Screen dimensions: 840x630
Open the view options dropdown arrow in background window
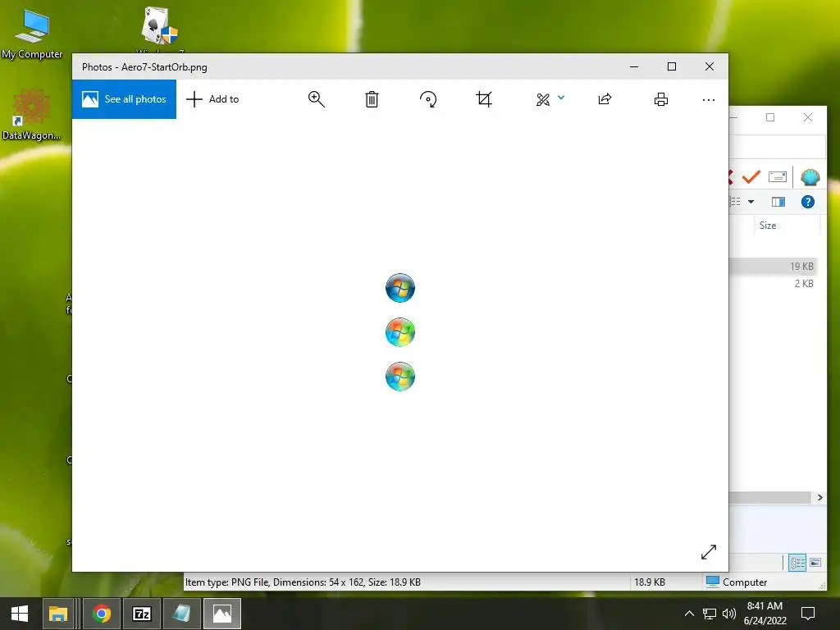pyautogui.click(x=751, y=202)
